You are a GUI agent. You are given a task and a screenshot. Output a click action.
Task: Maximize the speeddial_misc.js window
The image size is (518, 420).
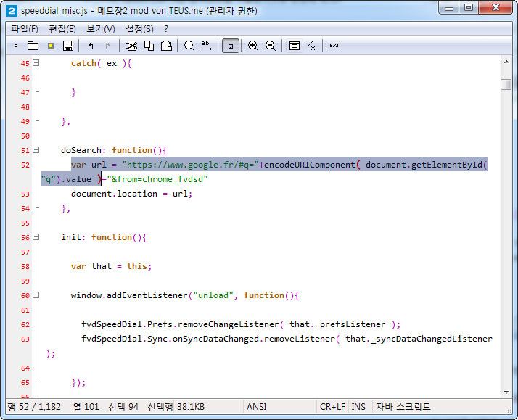pos(469,8)
